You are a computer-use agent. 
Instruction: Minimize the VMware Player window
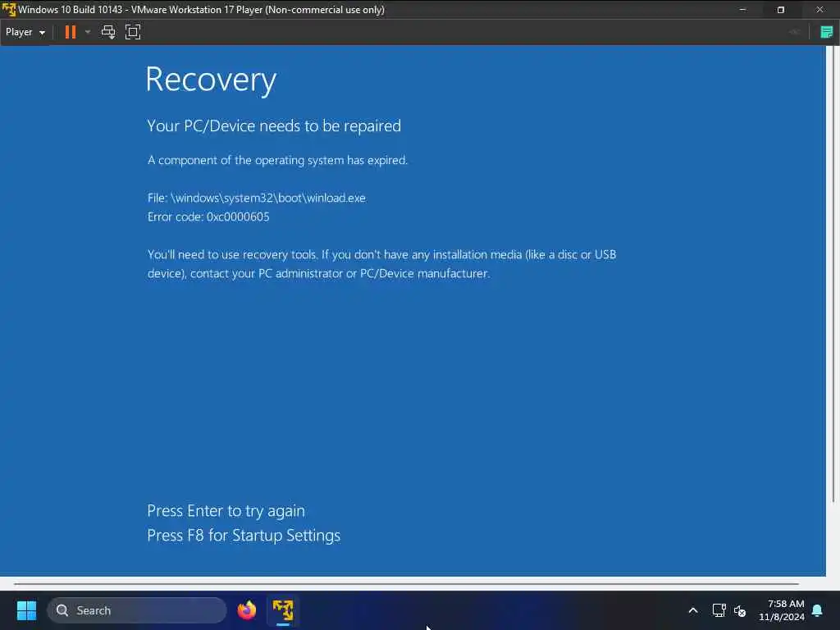click(742, 10)
